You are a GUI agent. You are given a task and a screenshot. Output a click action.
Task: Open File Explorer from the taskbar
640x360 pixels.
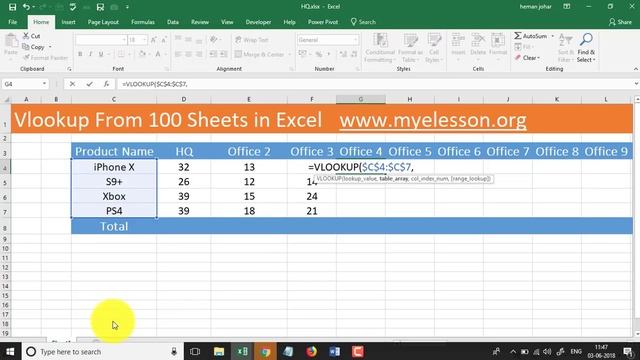tap(219, 351)
